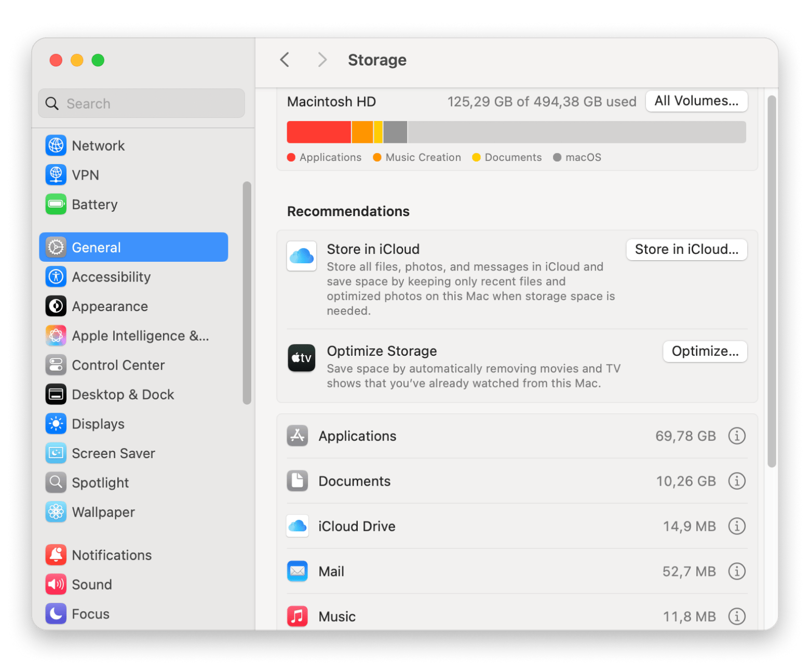
Task: Click the red Applications segment in storage bar
Action: click(318, 132)
